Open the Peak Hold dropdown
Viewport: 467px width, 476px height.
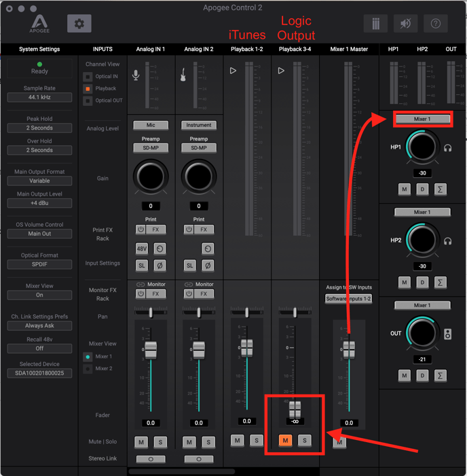point(39,128)
